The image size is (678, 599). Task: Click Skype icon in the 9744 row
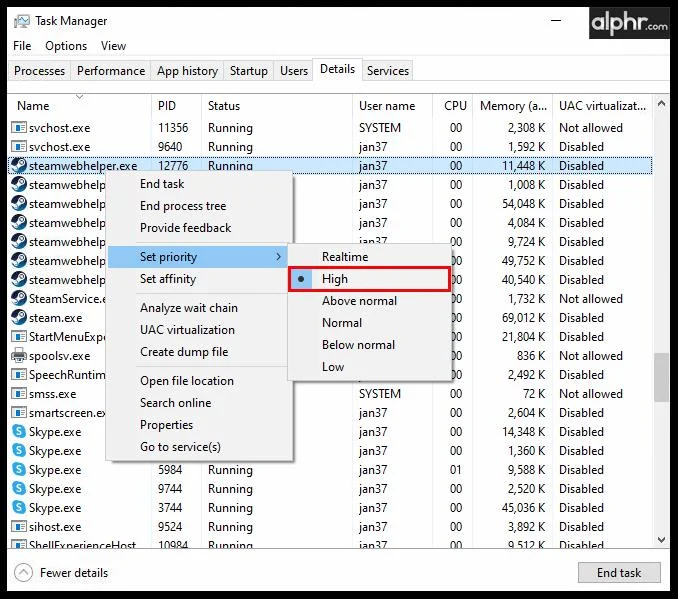click(x=19, y=488)
